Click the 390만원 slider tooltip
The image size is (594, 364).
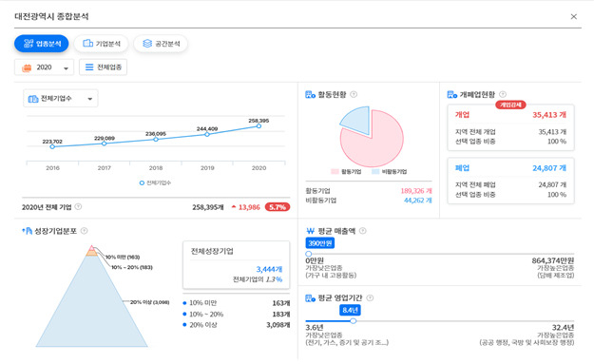(x=320, y=243)
